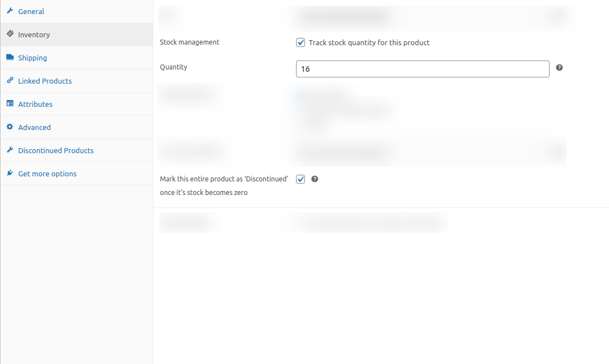Screen dimensions: 609x364
Task: Uncheck the Track stock quantity checkbox
Action: click(301, 42)
